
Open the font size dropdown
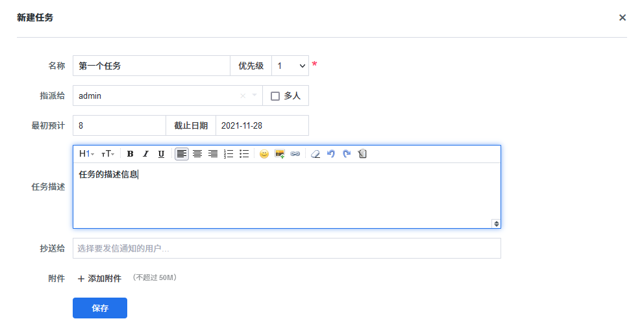[x=108, y=154]
